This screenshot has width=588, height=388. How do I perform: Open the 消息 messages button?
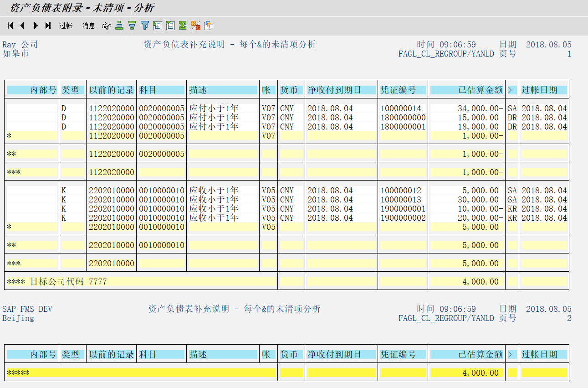click(x=89, y=26)
